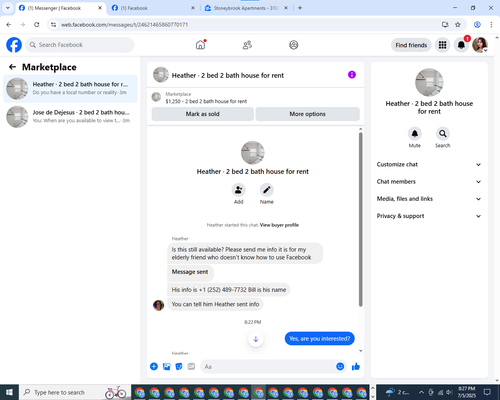Open View buyer profile link

(279, 225)
